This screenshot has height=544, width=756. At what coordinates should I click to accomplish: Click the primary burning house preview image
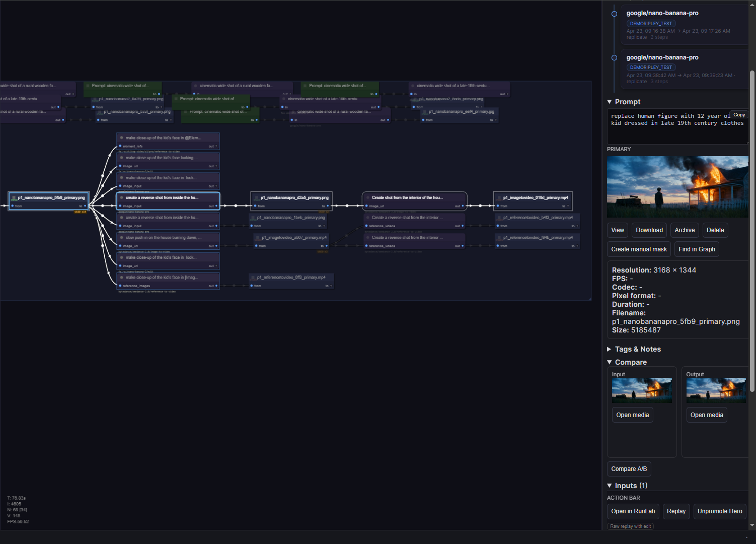pos(677,187)
